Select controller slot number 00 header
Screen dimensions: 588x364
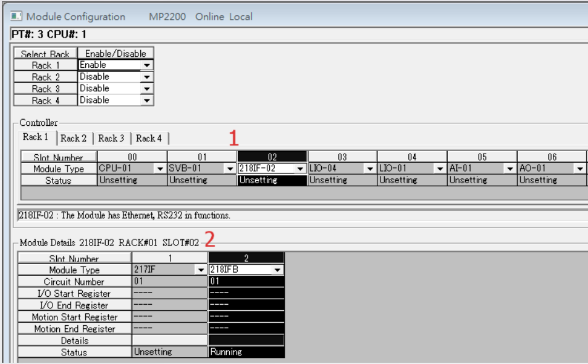coord(132,157)
